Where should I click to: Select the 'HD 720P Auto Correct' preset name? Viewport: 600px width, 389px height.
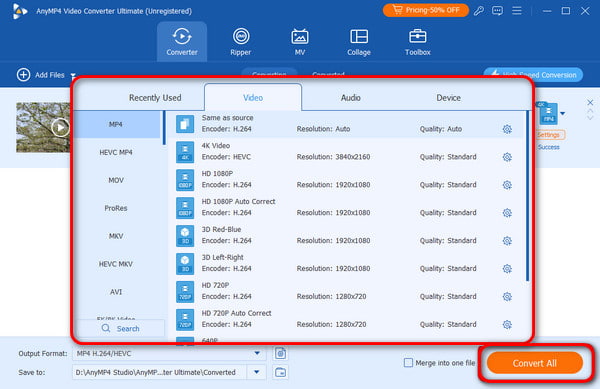point(236,313)
